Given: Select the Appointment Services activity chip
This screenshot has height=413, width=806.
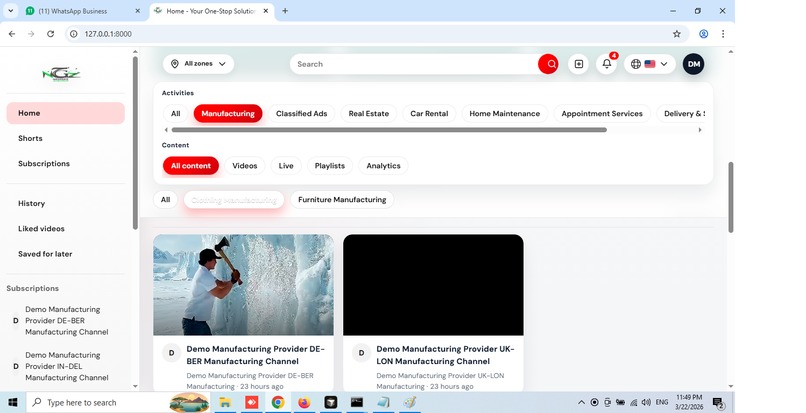Looking at the screenshot, I should (x=602, y=114).
